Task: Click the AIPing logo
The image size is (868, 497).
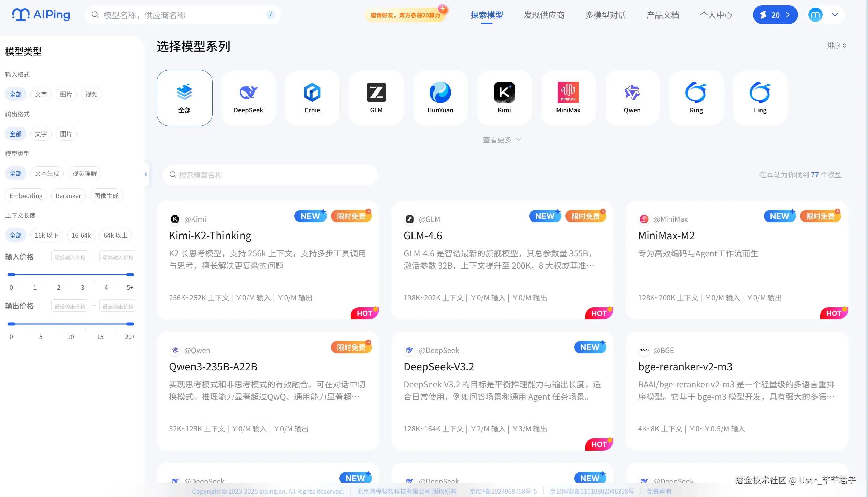Action: click(41, 15)
